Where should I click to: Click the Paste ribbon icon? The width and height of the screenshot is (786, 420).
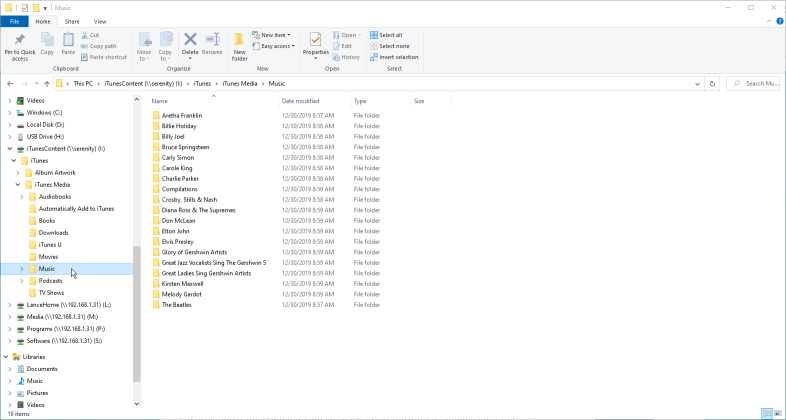[x=68, y=40]
